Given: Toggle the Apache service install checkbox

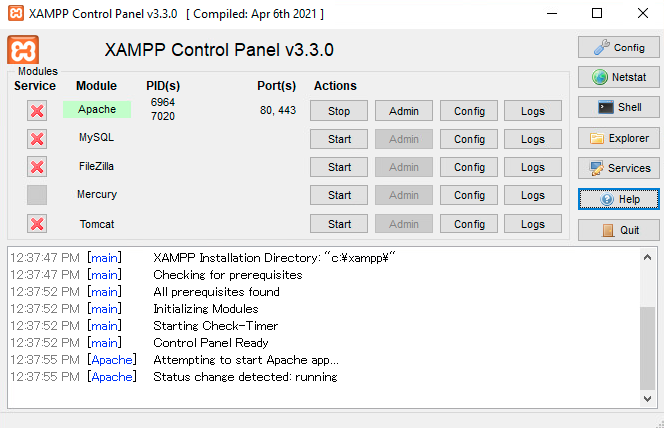Looking at the screenshot, I should point(37,111).
